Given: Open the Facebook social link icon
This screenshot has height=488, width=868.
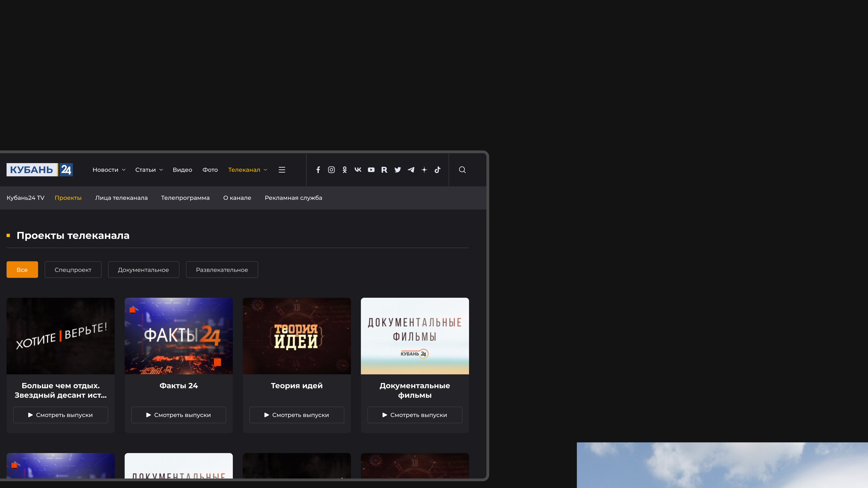Looking at the screenshot, I should coord(318,170).
